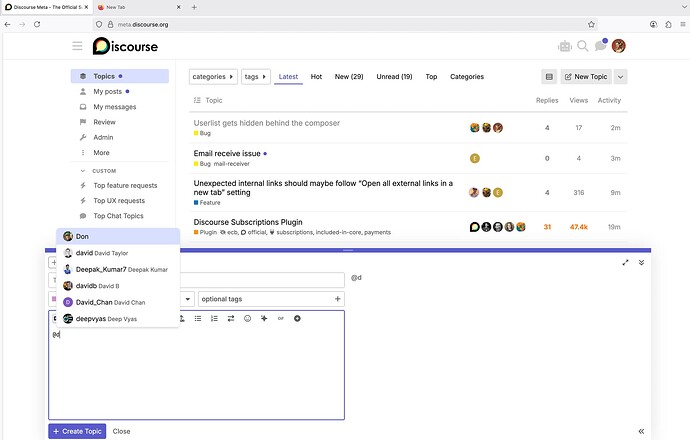Click the site security shield icon
Viewport: 690px width, 440px height.
tap(99, 24)
